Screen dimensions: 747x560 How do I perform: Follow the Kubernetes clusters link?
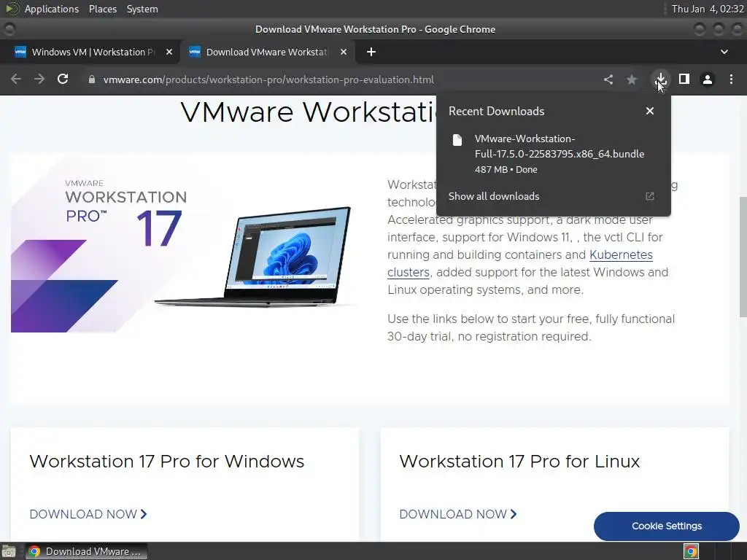[x=621, y=254]
